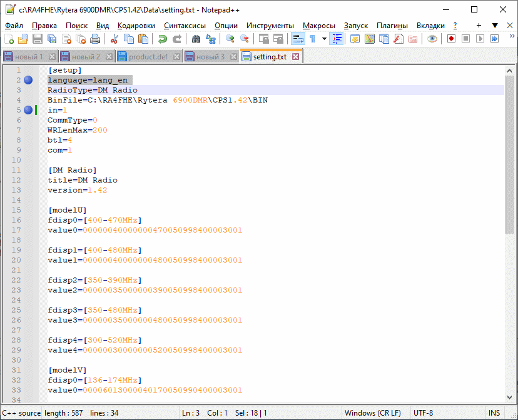Click the C++ source language status field
Image resolution: width=518 pixels, height=420 pixels.
click(21, 413)
